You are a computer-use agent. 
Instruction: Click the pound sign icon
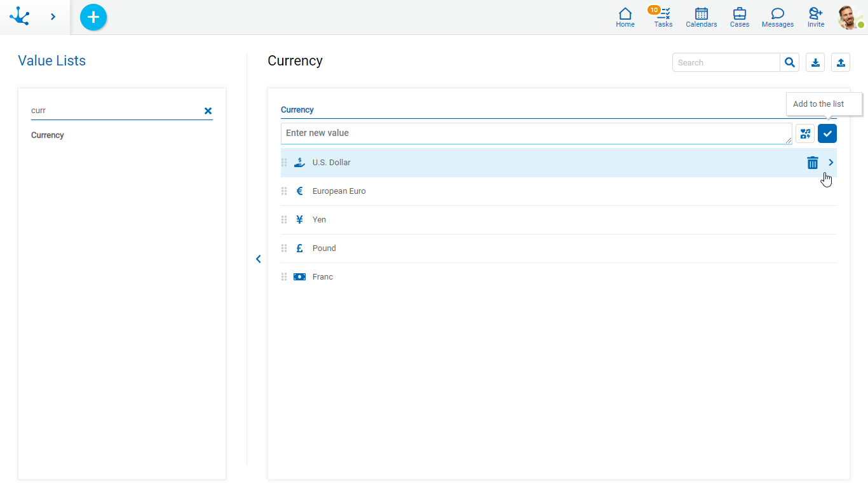point(300,248)
